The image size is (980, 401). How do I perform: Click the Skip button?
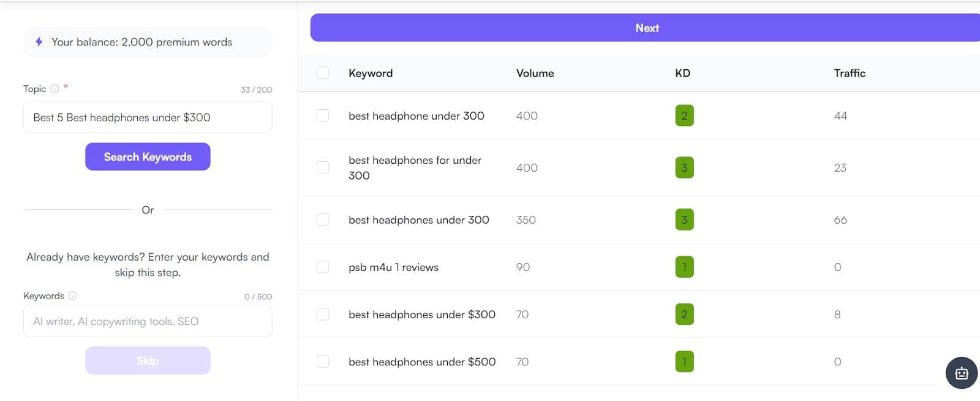148,361
